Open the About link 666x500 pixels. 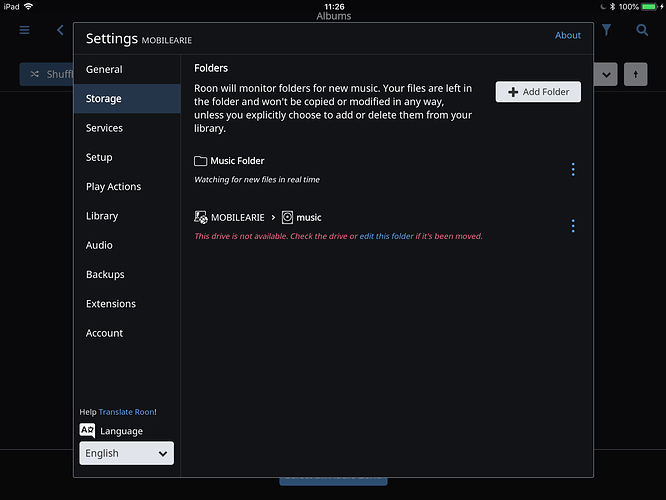pos(567,35)
